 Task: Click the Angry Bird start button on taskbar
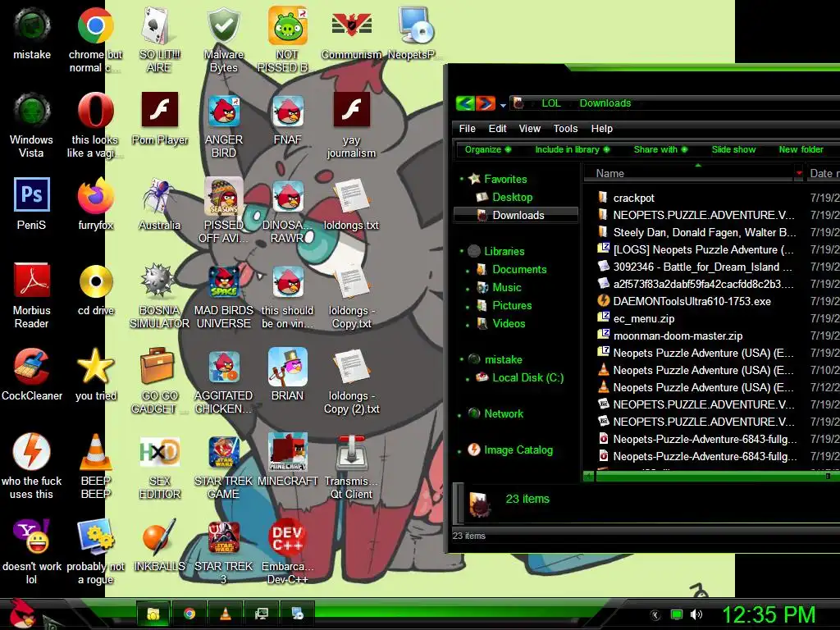tap(22, 614)
